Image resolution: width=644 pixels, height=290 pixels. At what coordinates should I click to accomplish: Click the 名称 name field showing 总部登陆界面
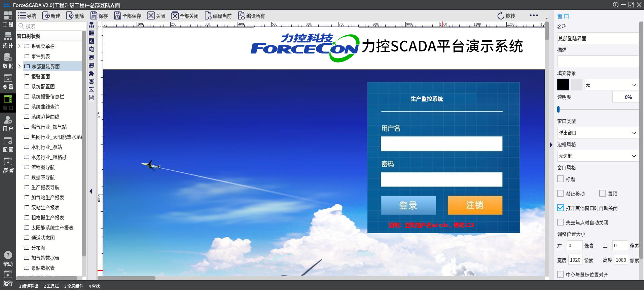click(x=598, y=38)
